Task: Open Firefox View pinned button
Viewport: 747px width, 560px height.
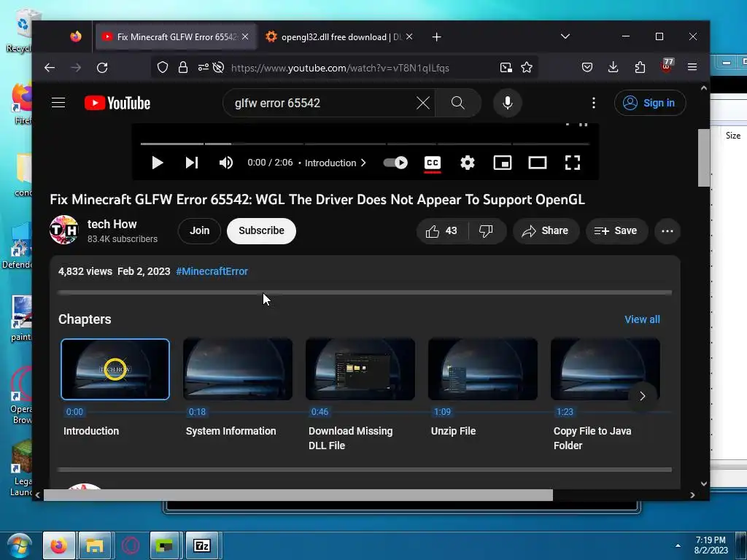Action: tap(76, 36)
